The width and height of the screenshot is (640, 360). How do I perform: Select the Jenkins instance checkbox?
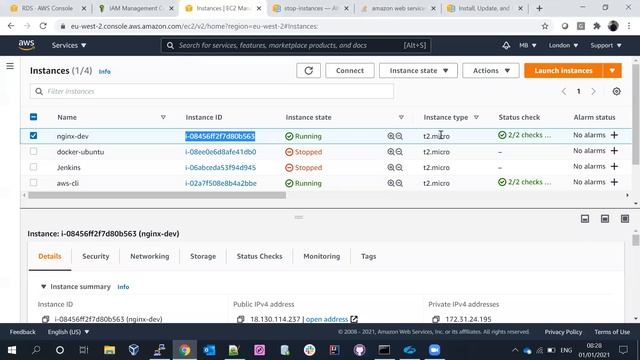tap(33, 167)
